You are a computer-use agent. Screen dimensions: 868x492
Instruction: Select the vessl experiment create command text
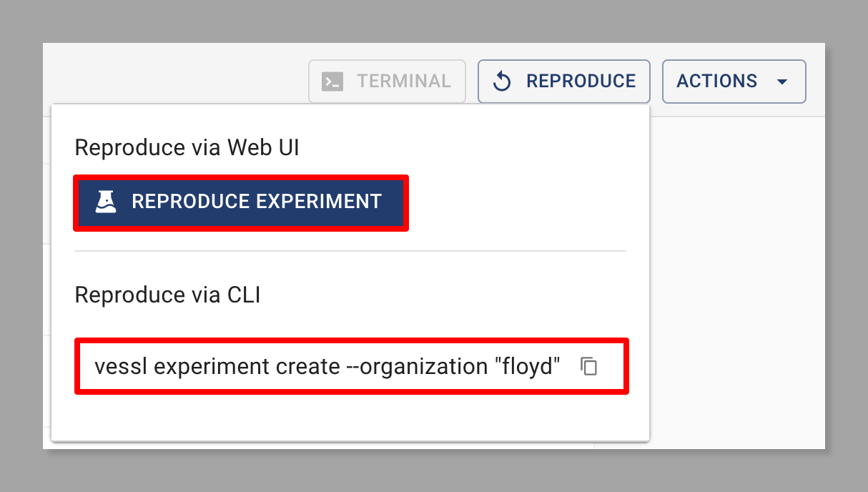tap(327, 367)
